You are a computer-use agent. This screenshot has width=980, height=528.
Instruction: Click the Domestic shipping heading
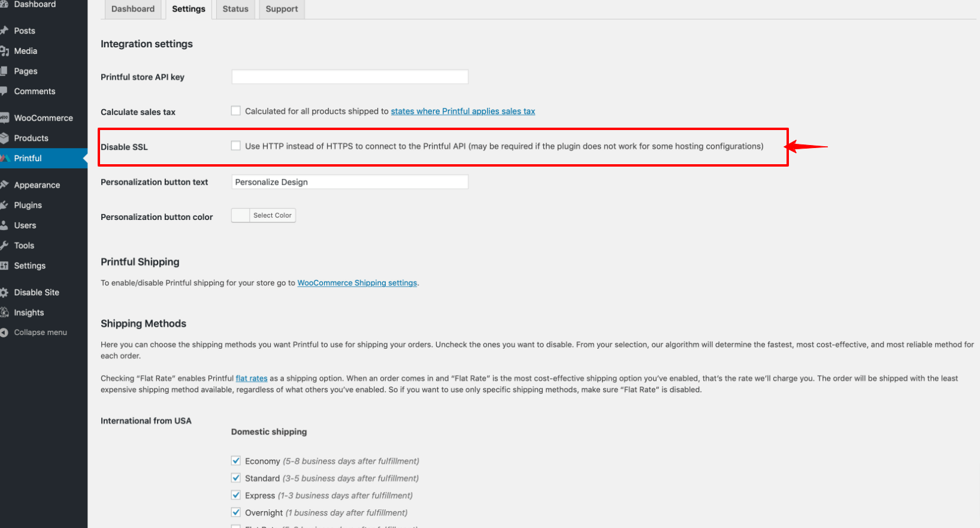(x=269, y=432)
